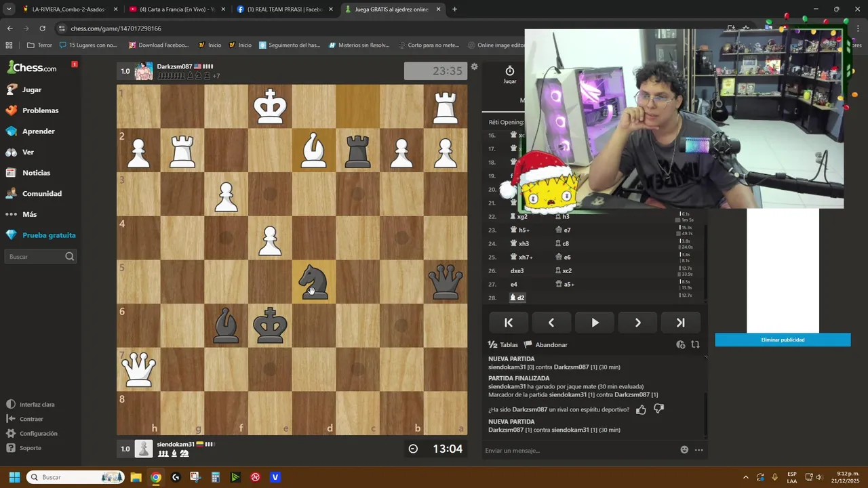This screenshot has height=488, width=868.
Task: Play through the moves
Action: (595, 323)
